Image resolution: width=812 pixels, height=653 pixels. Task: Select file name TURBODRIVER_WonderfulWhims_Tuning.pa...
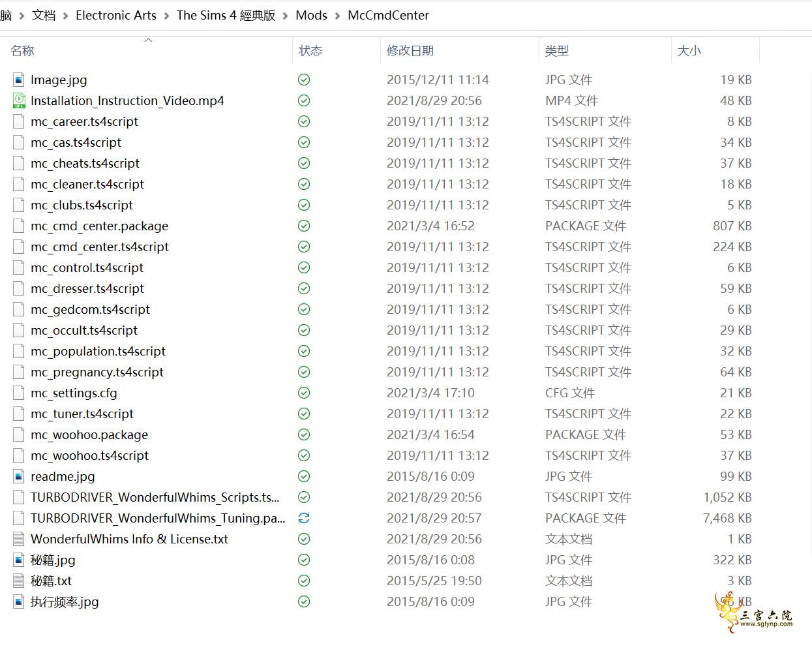(x=158, y=518)
